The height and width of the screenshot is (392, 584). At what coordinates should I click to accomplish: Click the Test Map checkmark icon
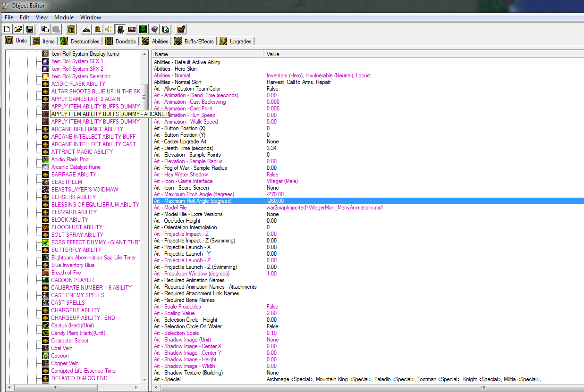coord(181,29)
